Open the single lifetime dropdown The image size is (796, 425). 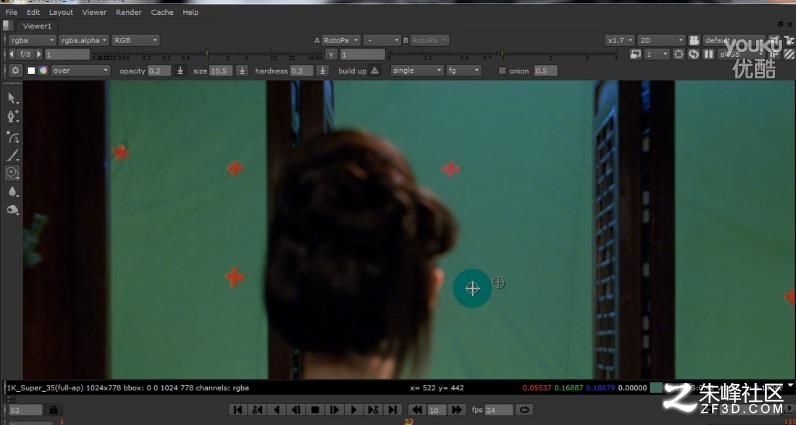417,71
